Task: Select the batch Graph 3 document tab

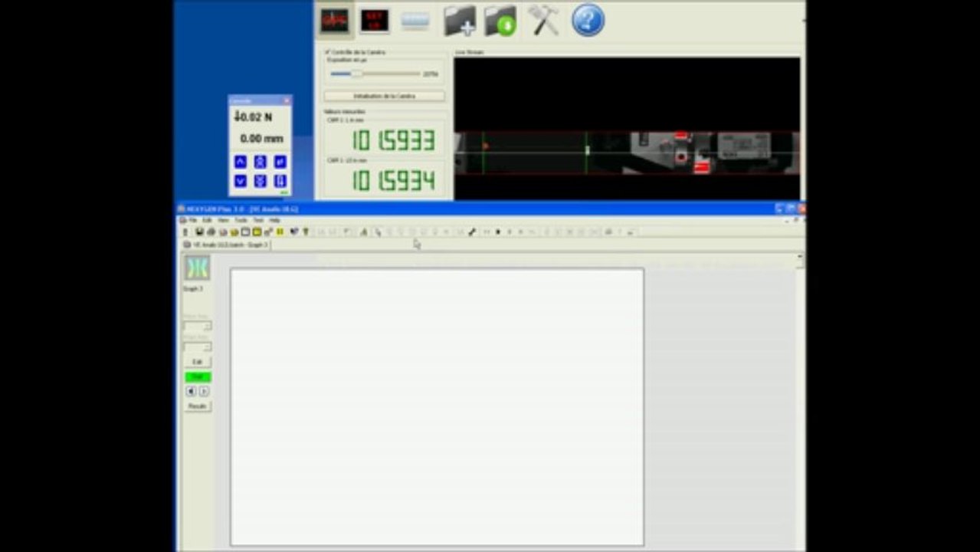Action: (x=226, y=245)
